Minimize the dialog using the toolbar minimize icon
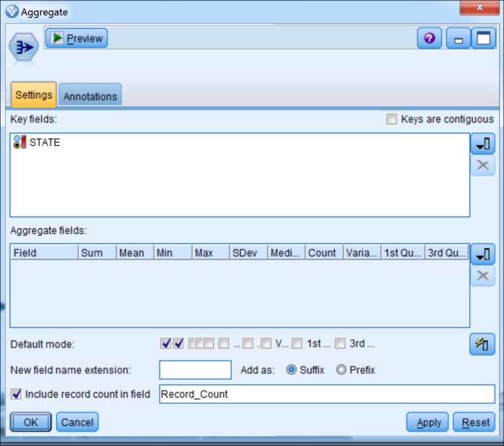504x446 pixels. click(459, 38)
